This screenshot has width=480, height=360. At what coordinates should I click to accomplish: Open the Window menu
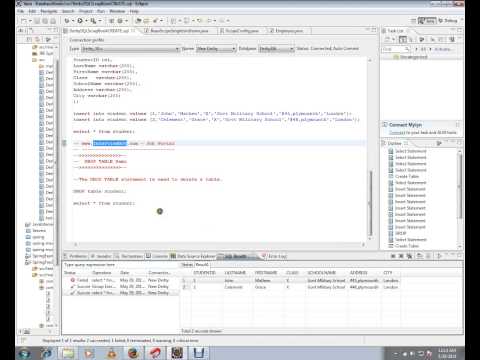pyautogui.click(x=117, y=11)
